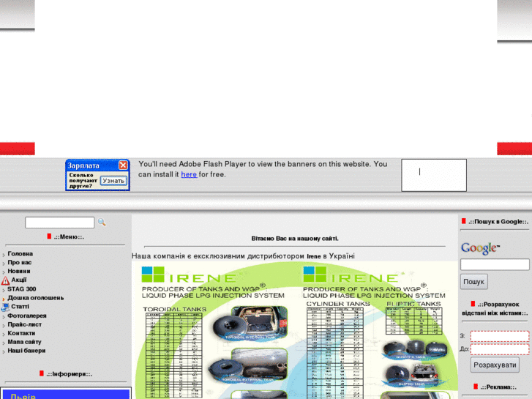532x399 pixels.
Task: Go to Дошка оголошень
Action: click(36, 298)
